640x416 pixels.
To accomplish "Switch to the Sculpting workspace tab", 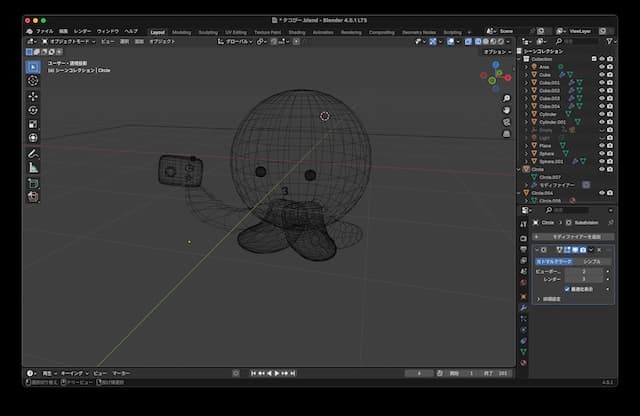I will click(x=208, y=32).
